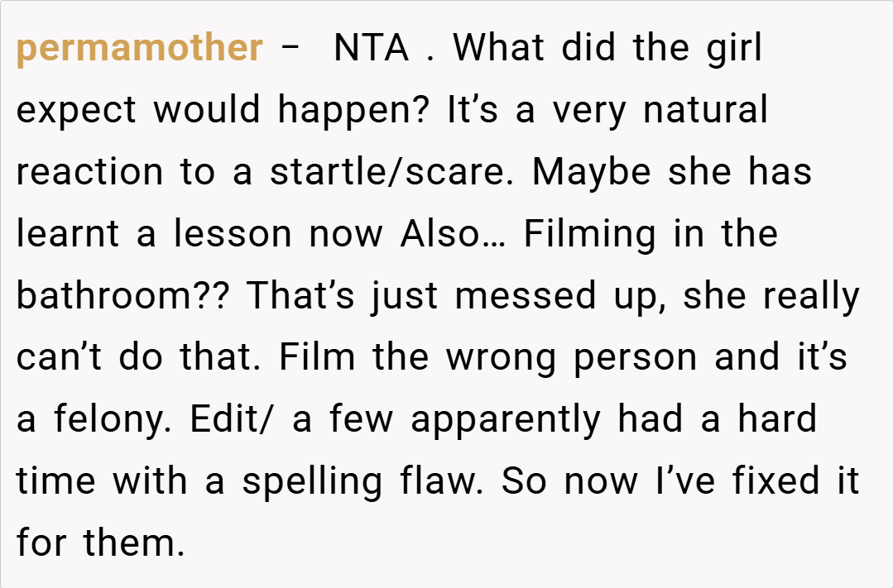Click the words 'for them.' on the last line
This screenshot has height=588, width=893.
point(100,544)
